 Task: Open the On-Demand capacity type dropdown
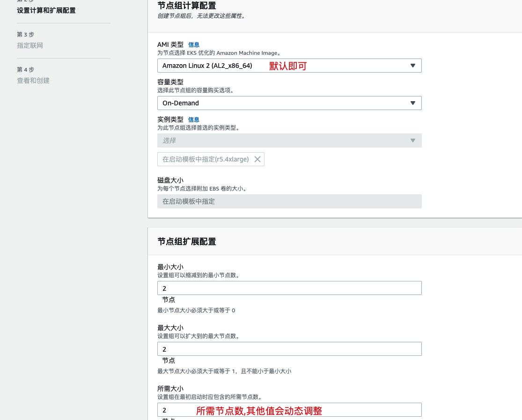pyautogui.click(x=289, y=103)
